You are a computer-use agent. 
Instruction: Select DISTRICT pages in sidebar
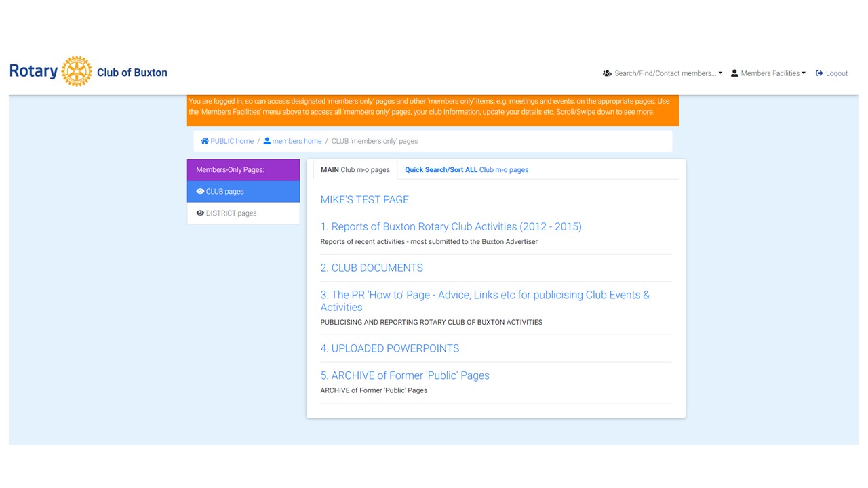243,213
